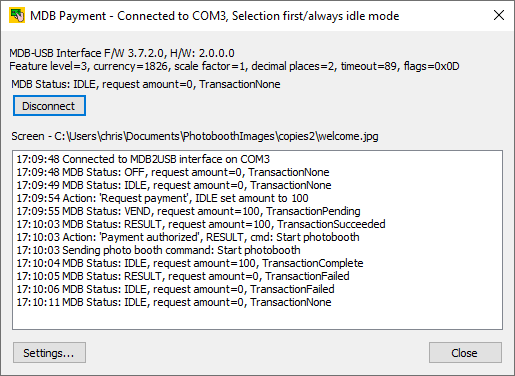Open the Settings... dialog
The height and width of the screenshot is (376, 515).
click(49, 352)
